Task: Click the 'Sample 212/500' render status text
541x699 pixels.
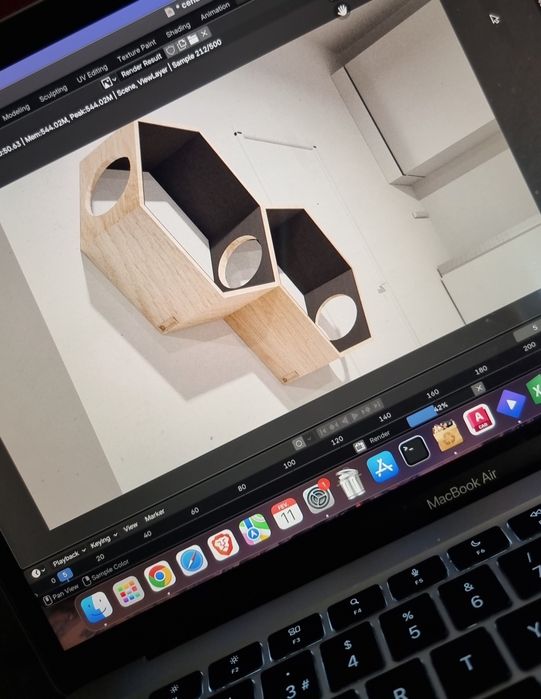Action: 197,54
